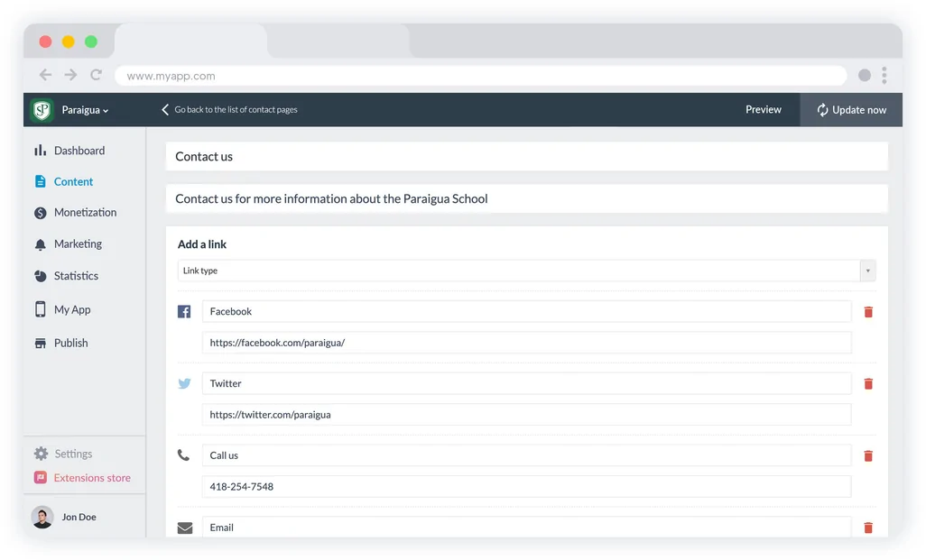Click the browser back arrow

[45, 76]
